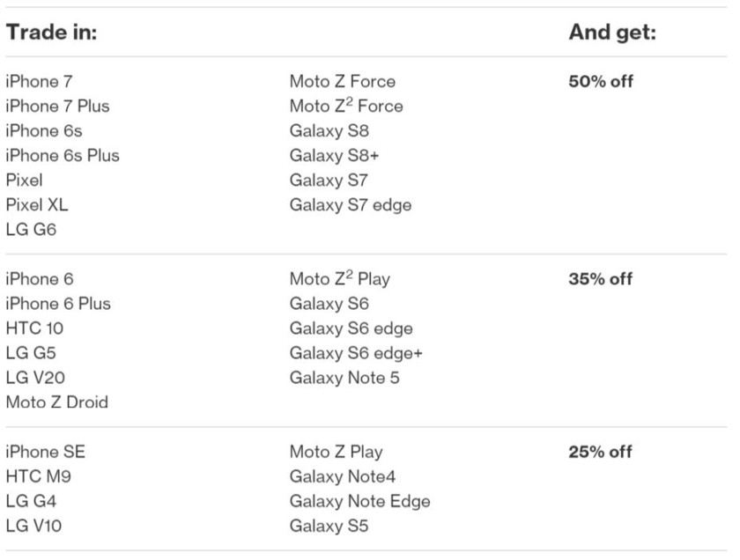Click on HTC 10 text
This screenshot has height=560, width=740.
(34, 328)
